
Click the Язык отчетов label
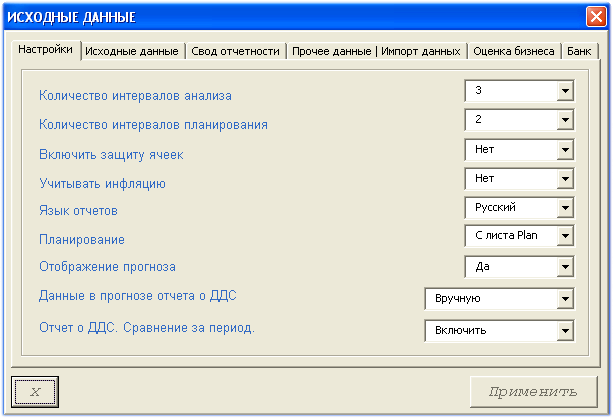point(78,211)
